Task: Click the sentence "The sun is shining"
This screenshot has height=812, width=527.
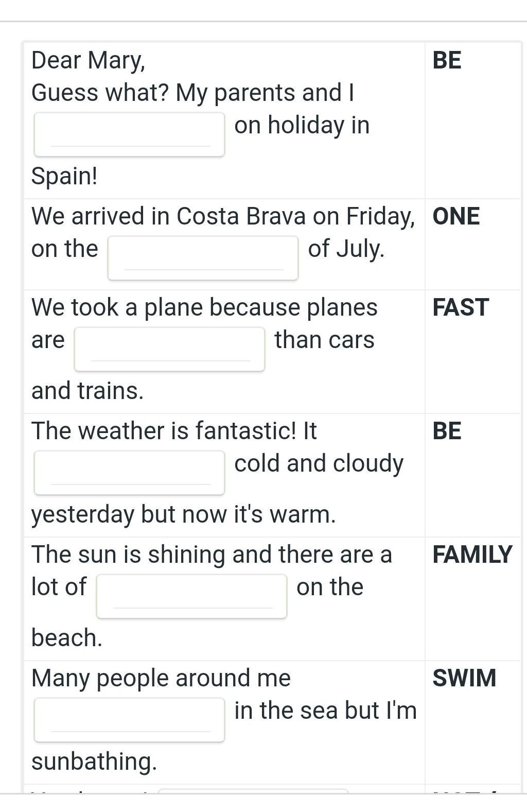Action: [x=212, y=555]
